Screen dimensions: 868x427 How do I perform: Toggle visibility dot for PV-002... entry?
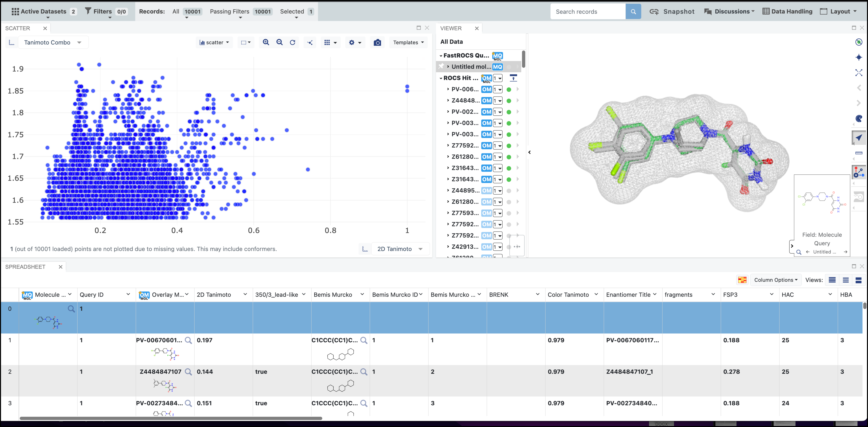point(509,112)
